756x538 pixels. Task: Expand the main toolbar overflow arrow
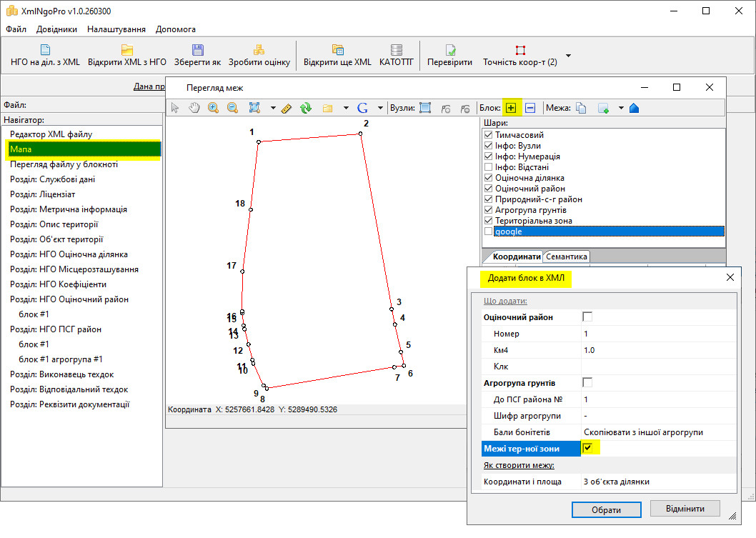pyautogui.click(x=568, y=55)
